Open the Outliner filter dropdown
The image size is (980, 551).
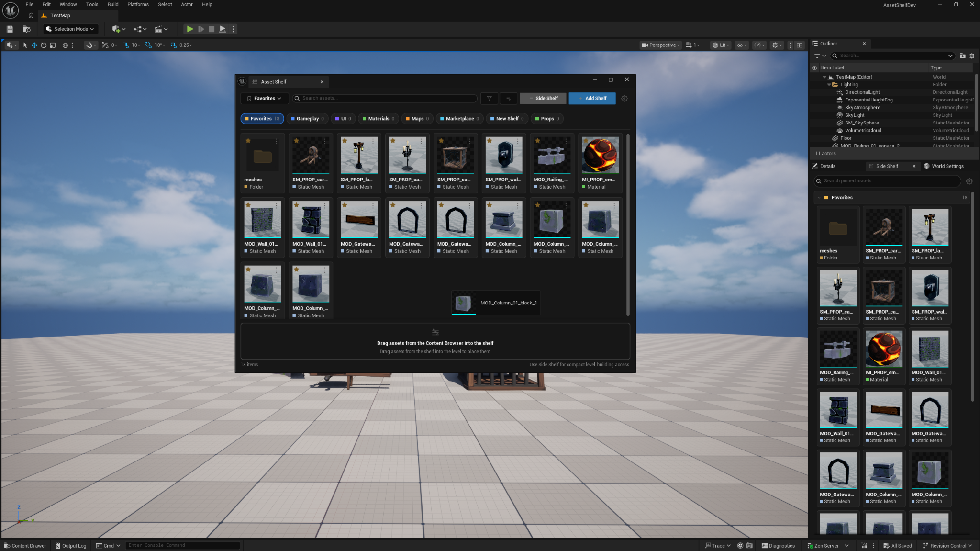(820, 56)
